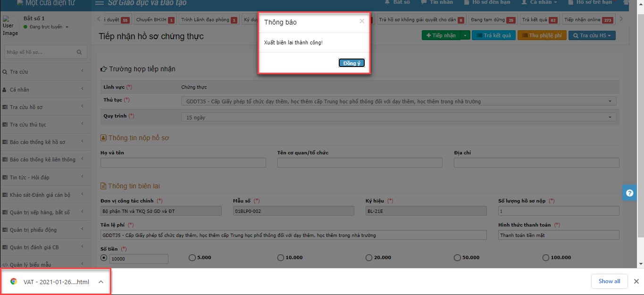The height and width of the screenshot is (295, 644).
Task: Expand Tin tức - Hỏi đáp item
Action: click(45, 177)
